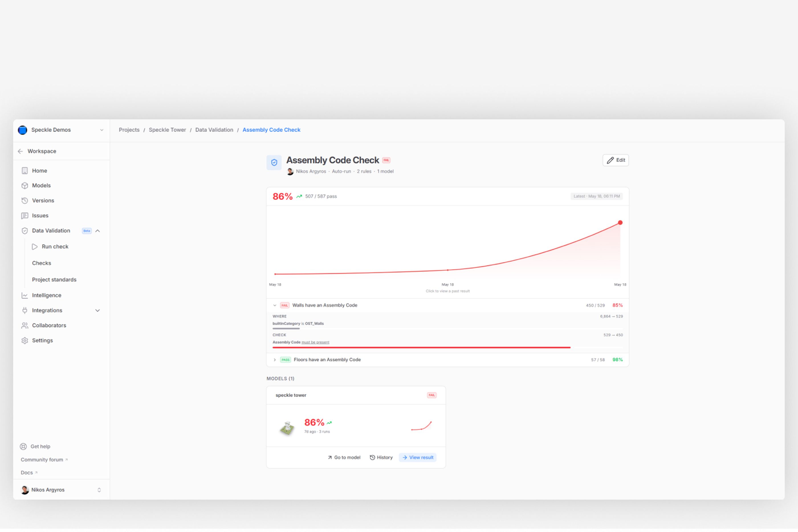Click the Issues comment icon
The height and width of the screenshot is (532, 798).
[x=25, y=216]
